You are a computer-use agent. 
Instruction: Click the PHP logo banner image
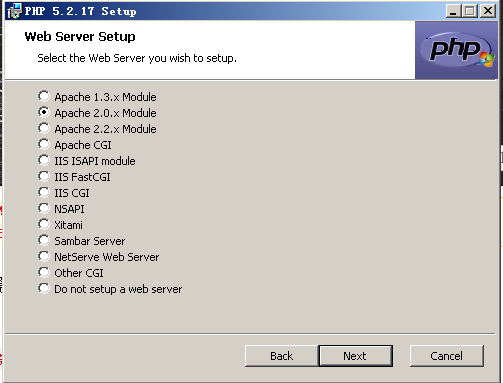(x=456, y=50)
